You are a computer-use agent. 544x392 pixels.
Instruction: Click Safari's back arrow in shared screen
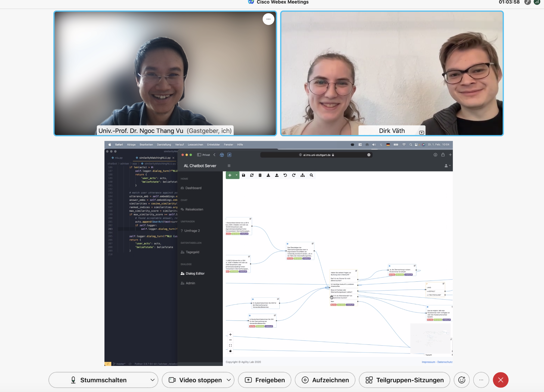[214, 155]
